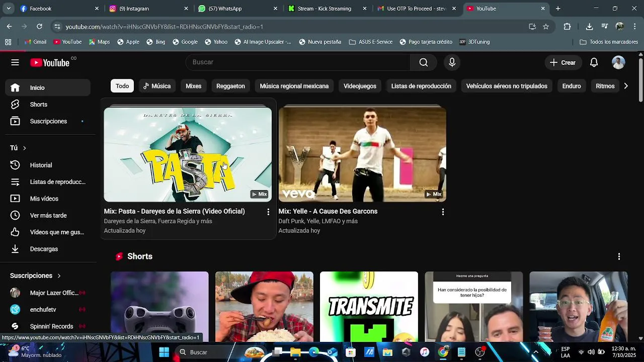Open Chrome three-dot menu
The height and width of the screenshot is (362, 644).
[x=635, y=27]
